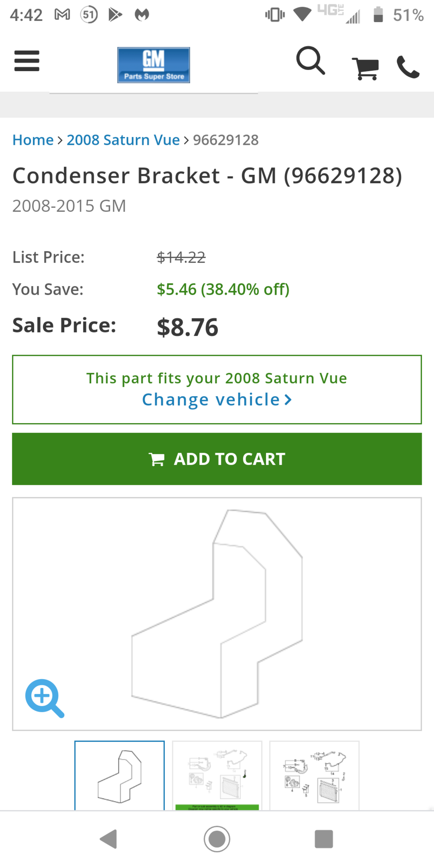This screenshot has width=434, height=868.
Task: Open the Gmail notification icon in status bar
Action: pos(62,15)
